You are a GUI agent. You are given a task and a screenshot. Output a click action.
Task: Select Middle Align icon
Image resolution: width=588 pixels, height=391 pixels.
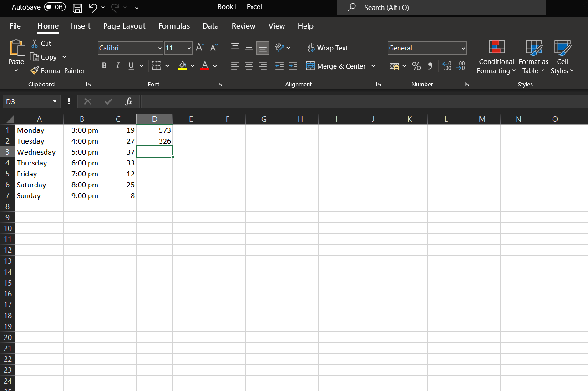tap(249, 47)
